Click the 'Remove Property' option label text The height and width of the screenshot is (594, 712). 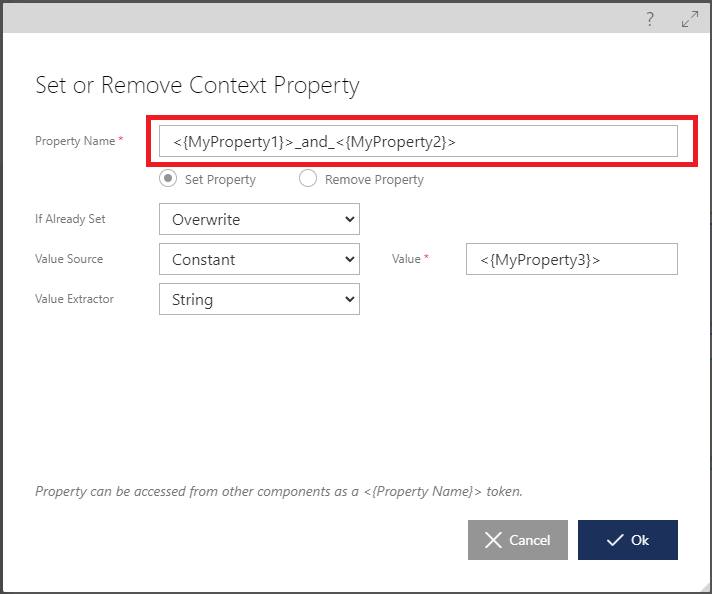click(374, 180)
